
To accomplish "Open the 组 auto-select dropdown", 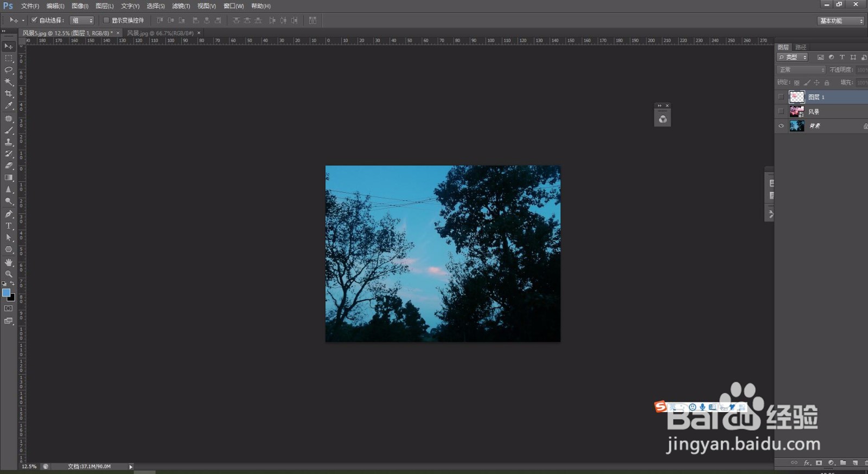I will (82, 21).
